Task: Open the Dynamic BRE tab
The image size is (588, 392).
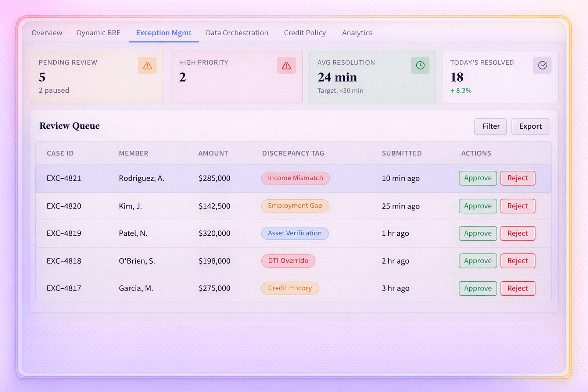Action: 98,33
